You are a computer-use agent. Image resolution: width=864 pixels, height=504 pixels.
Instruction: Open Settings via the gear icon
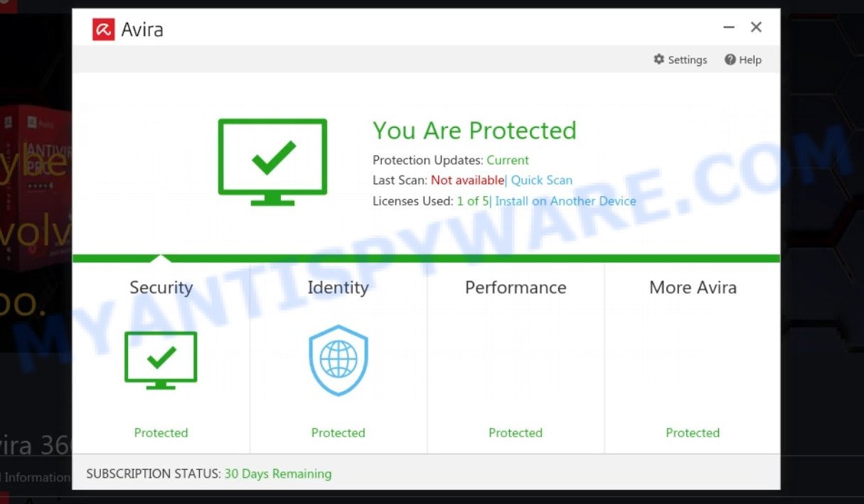pos(659,60)
